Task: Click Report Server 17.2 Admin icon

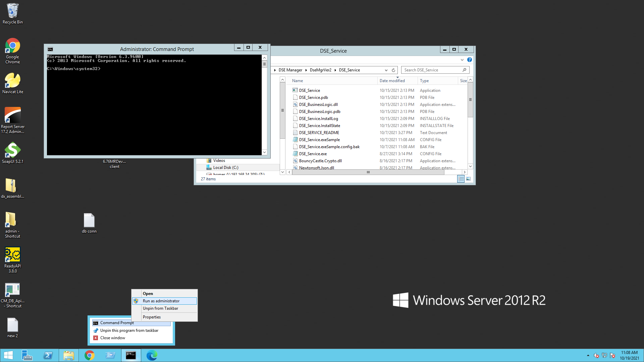Action: (x=12, y=119)
